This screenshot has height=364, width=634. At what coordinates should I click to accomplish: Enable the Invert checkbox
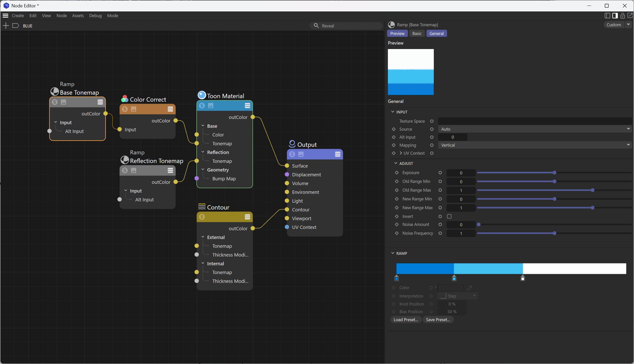tap(449, 216)
